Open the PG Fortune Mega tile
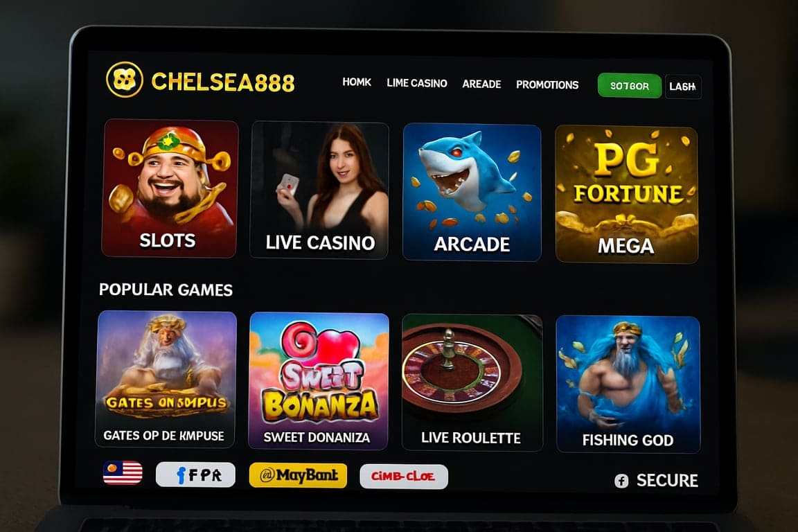Viewport: 798px width, 532px height. (x=626, y=194)
